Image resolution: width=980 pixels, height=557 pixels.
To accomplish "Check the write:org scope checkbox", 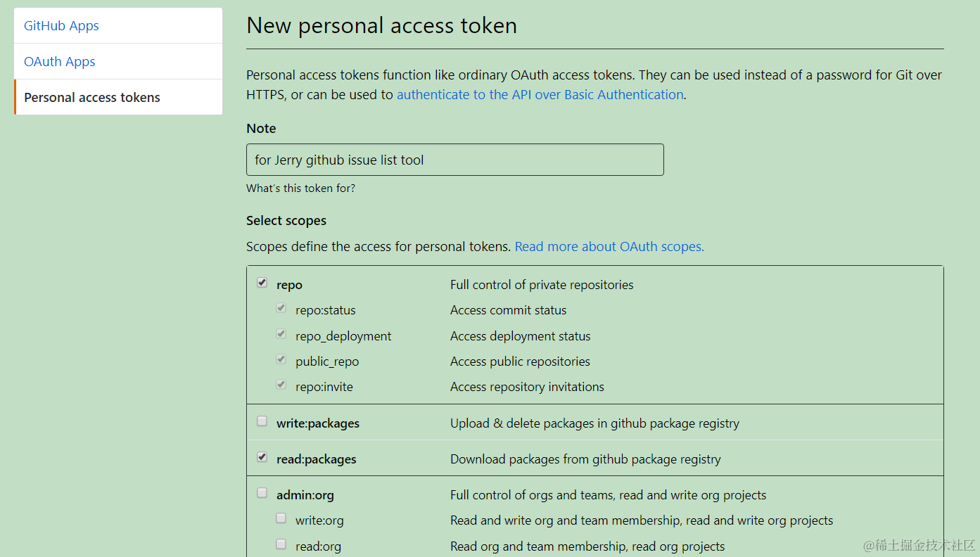I will pos(281,518).
